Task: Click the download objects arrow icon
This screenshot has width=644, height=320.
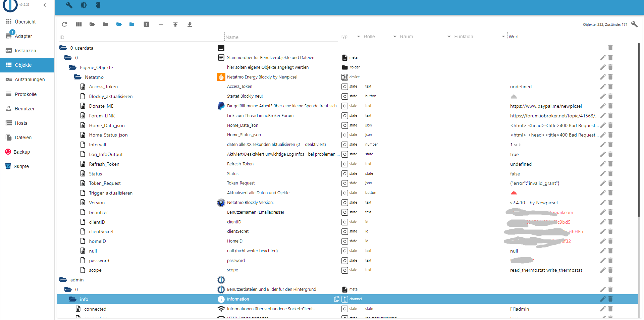Action: (x=190, y=24)
